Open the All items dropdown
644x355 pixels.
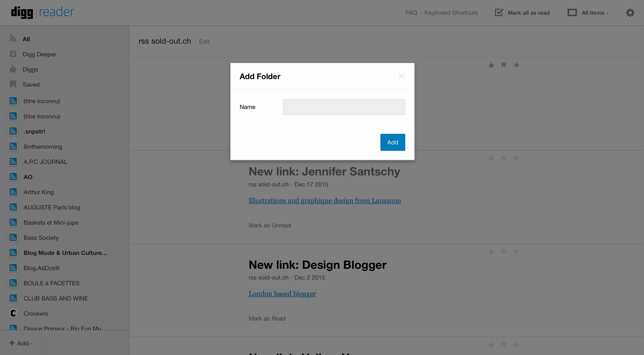588,13
